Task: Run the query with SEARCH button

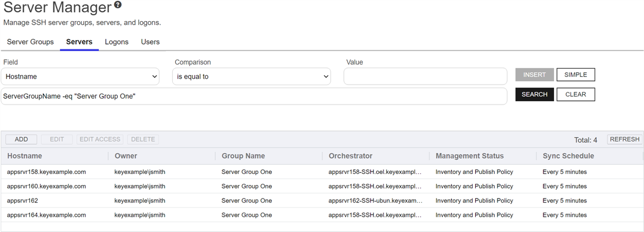Action: click(535, 95)
